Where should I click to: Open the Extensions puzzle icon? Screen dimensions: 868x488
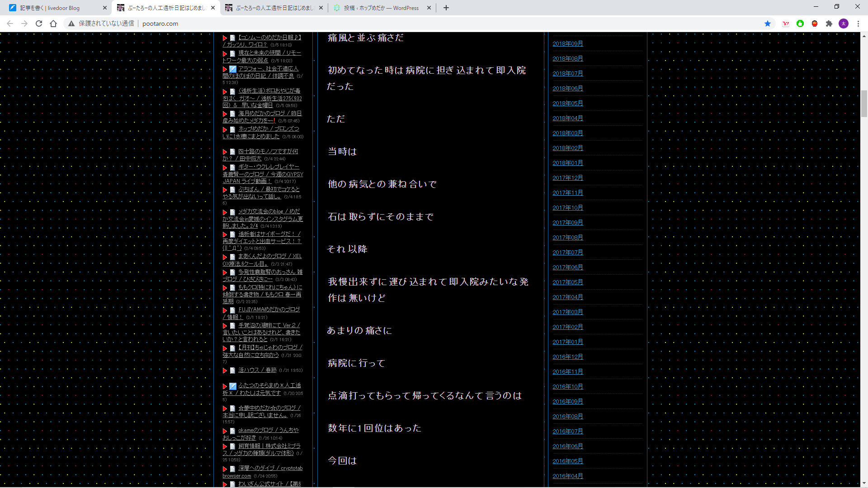pos(829,23)
